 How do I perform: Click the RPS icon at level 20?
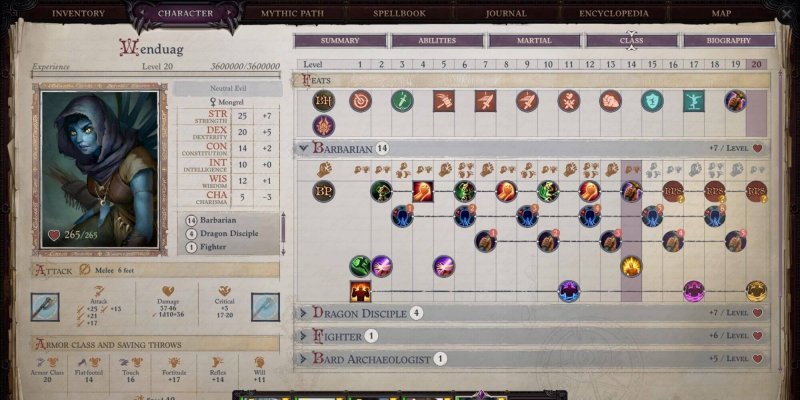pos(756,191)
